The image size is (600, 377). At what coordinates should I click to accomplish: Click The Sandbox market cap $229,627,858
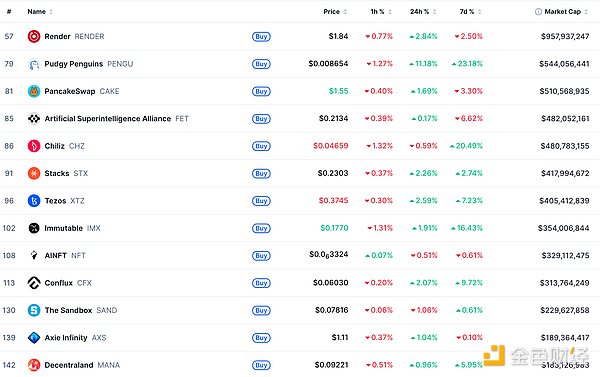[x=564, y=310]
